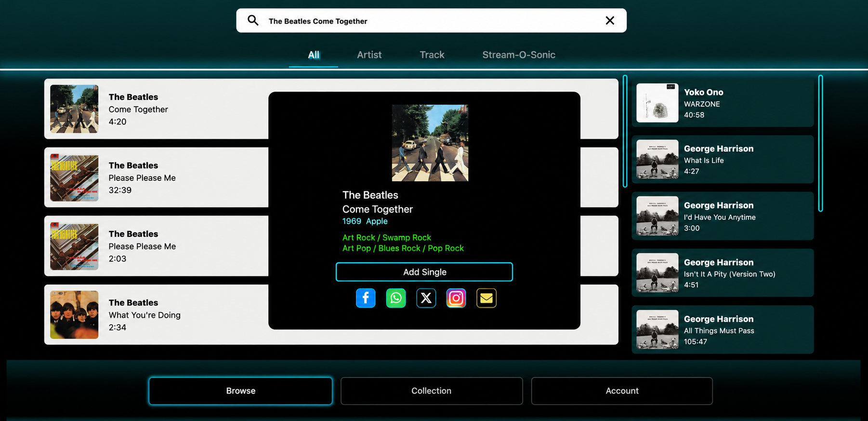Click the "What You're Doing" track title

[x=145, y=315]
